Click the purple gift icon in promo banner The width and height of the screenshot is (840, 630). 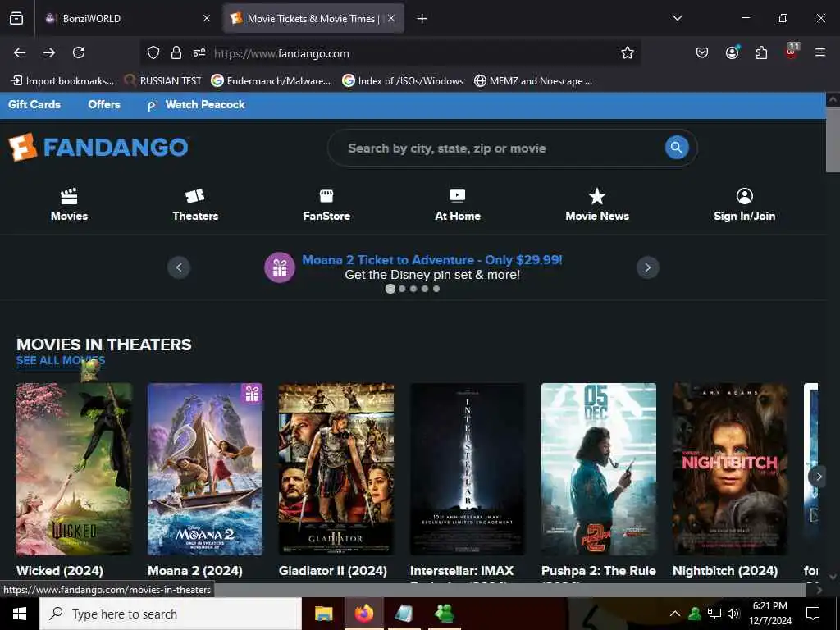pyautogui.click(x=280, y=267)
